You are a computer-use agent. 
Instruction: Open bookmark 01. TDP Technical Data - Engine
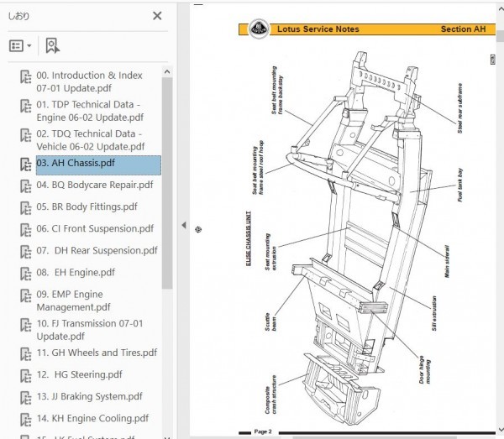pyautogui.click(x=90, y=111)
